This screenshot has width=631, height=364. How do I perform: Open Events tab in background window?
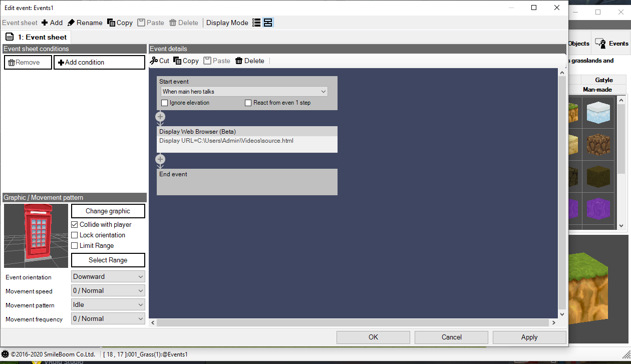(x=612, y=44)
